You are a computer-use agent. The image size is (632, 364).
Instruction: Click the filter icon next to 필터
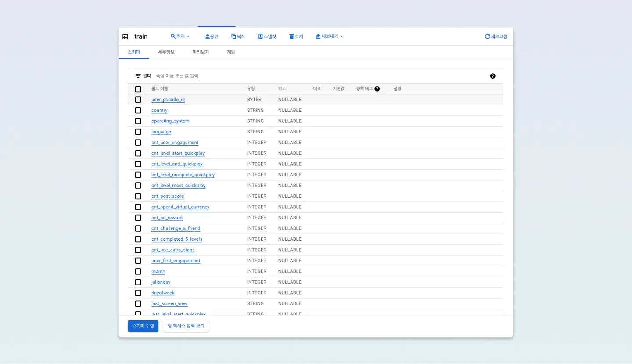click(138, 76)
